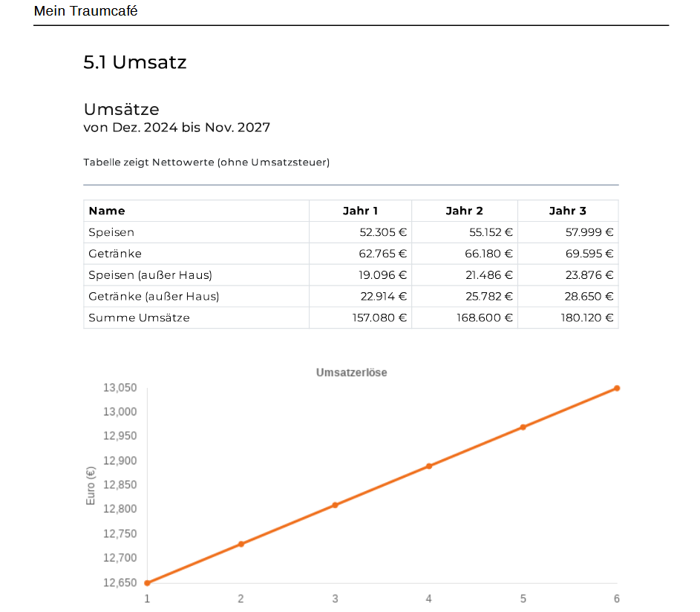Click the 12,700 y-axis label
This screenshot has width=700, height=612.
click(120, 558)
